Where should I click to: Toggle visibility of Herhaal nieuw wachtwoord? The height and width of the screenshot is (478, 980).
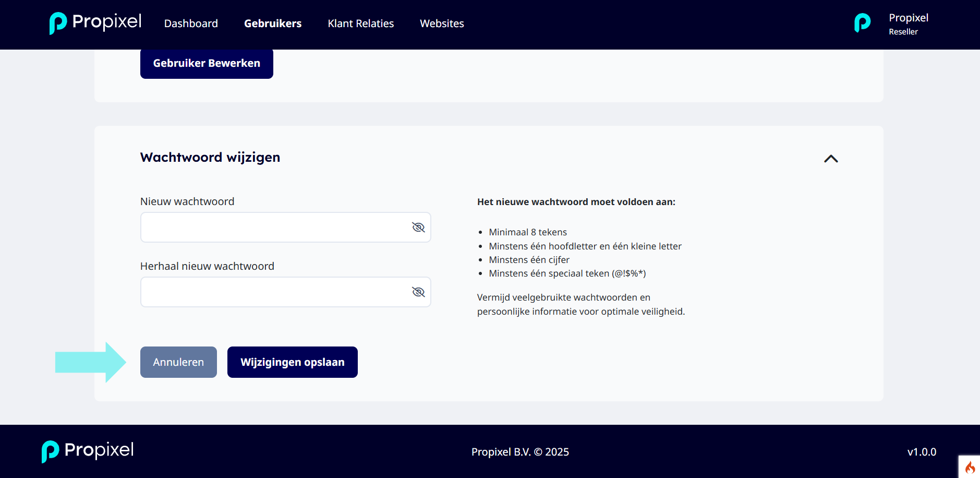418,292
